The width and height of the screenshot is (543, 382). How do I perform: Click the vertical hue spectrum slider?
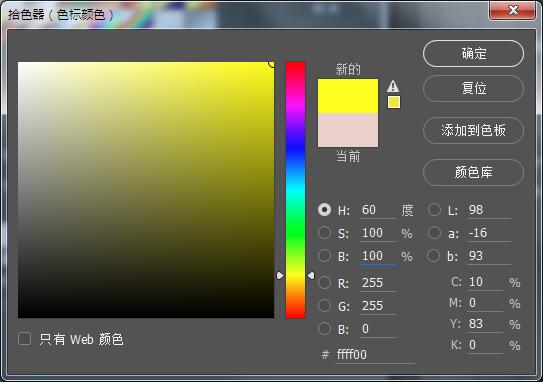tap(295, 190)
